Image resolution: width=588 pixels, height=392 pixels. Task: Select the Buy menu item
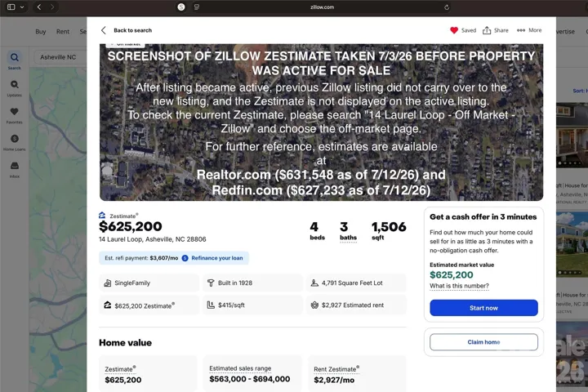(x=41, y=32)
